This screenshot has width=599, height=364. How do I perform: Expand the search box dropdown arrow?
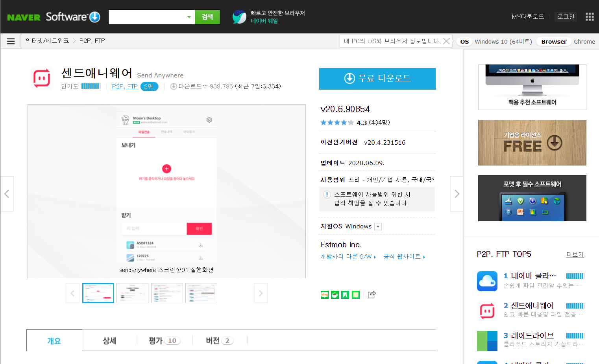pyautogui.click(x=189, y=17)
